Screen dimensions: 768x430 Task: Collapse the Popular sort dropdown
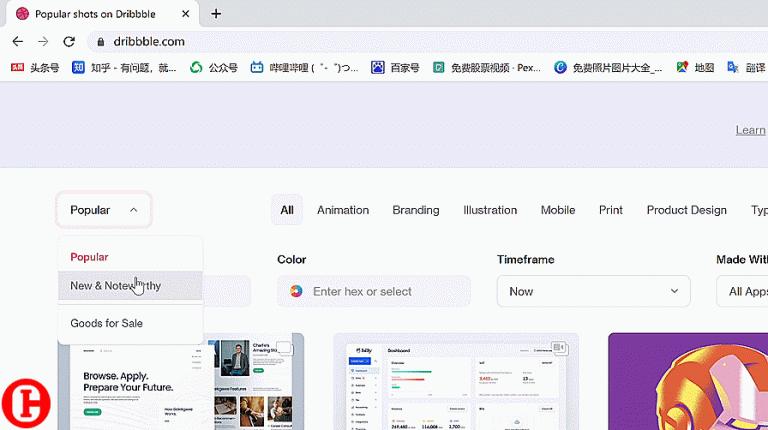pyautogui.click(x=103, y=210)
